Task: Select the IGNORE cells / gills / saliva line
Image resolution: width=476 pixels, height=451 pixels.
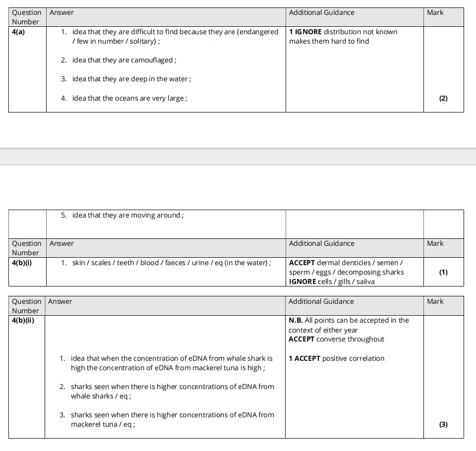Action: (332, 282)
